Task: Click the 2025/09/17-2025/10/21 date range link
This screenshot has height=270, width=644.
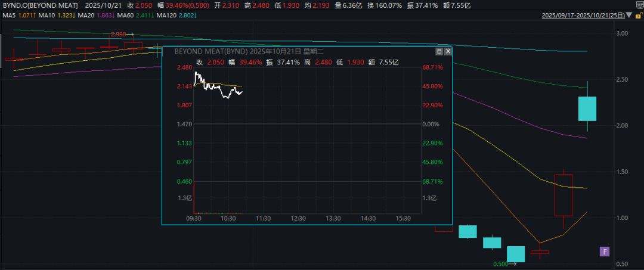Action: coord(582,15)
